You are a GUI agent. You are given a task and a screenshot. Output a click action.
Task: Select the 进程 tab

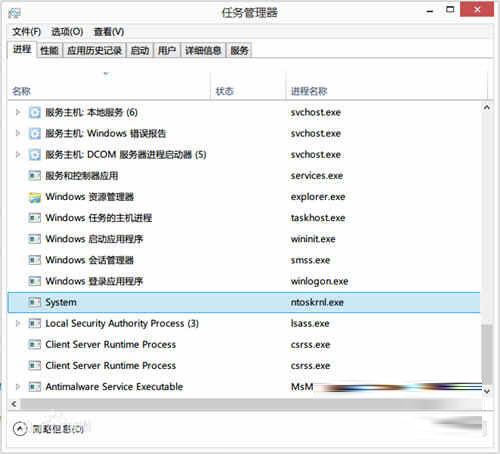[x=22, y=50]
